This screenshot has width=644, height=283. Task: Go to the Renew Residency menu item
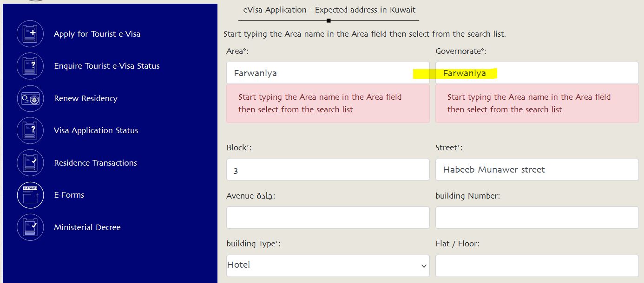click(x=85, y=98)
